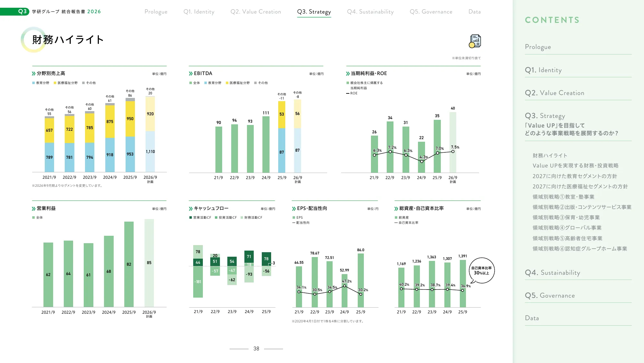644x363 pixels.
Task: Open 2027に向けた教育セグメントの方針 link
Action: [575, 176]
